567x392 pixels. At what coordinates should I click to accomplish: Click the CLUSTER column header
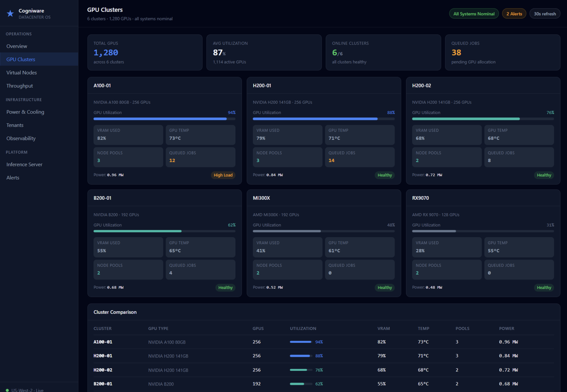coord(103,328)
